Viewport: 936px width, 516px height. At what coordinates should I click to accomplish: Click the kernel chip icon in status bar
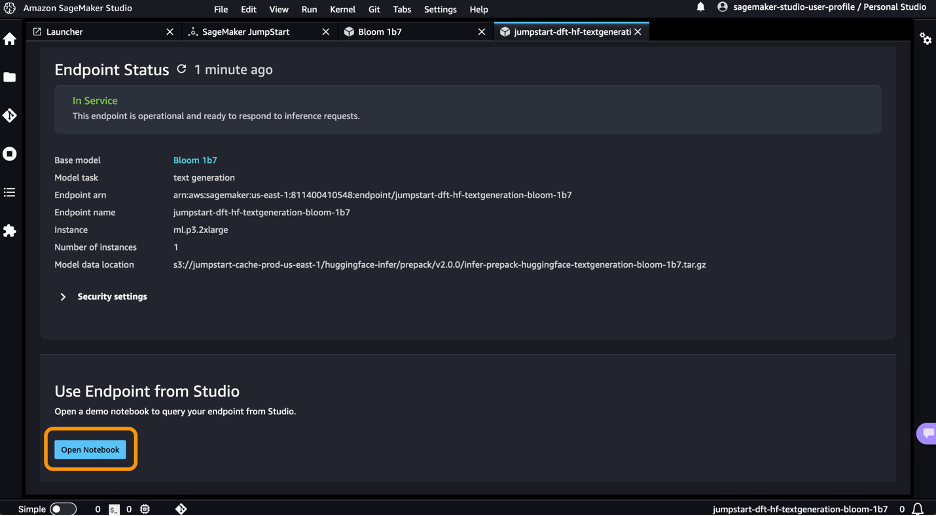tap(144, 509)
